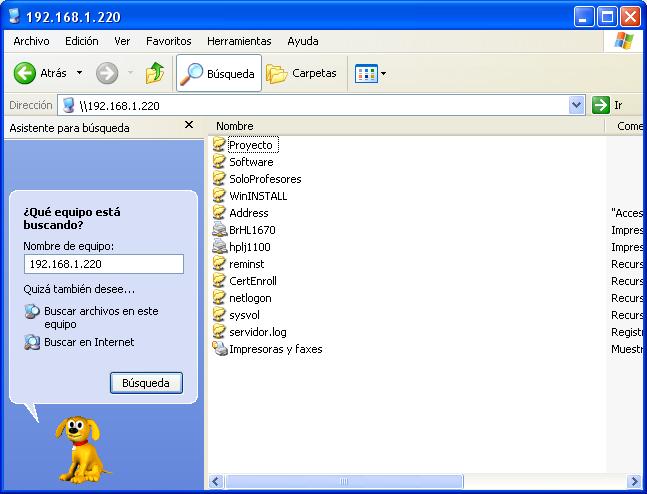Open the Archivo menu
Screen dimensions: 647x494
pos(31,41)
